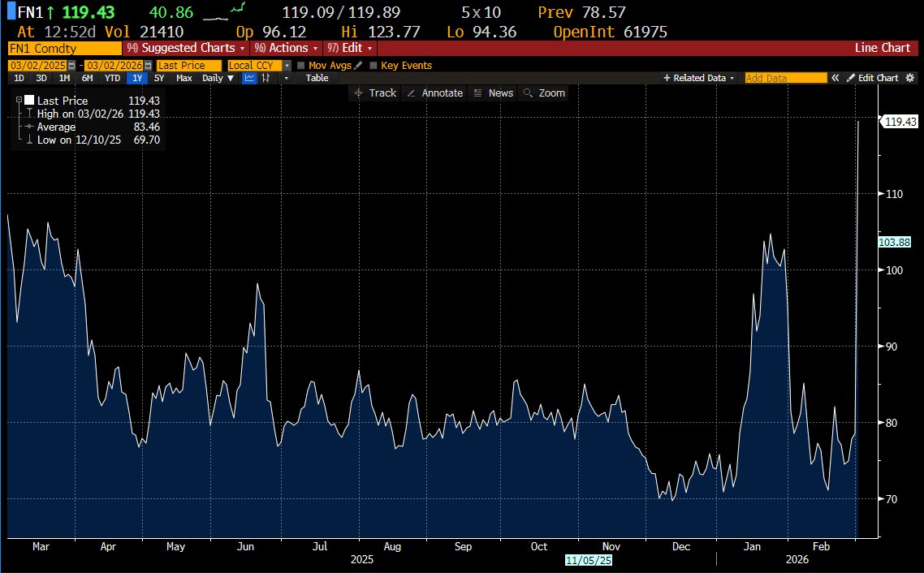
Task: Enable the Mov Avgs checkbox
Action: click(301, 66)
